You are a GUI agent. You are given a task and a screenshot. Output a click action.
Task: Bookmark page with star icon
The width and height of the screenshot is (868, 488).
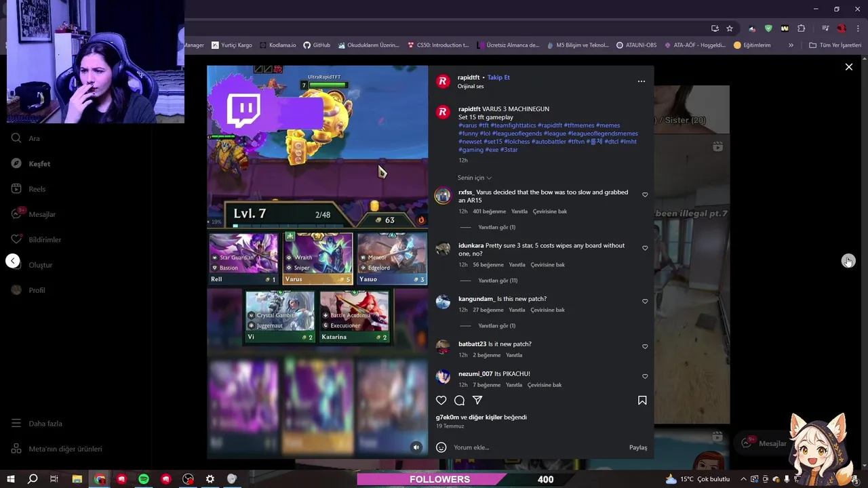(730, 28)
